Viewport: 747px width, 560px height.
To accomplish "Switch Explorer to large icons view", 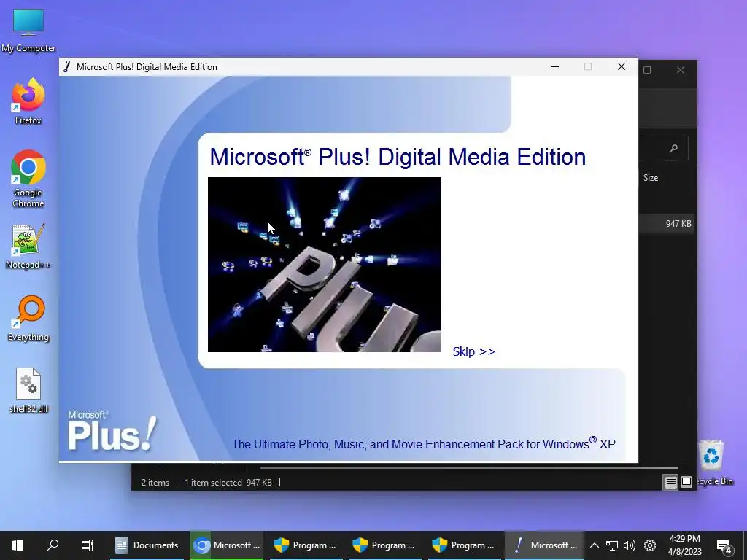I will pyautogui.click(x=686, y=483).
